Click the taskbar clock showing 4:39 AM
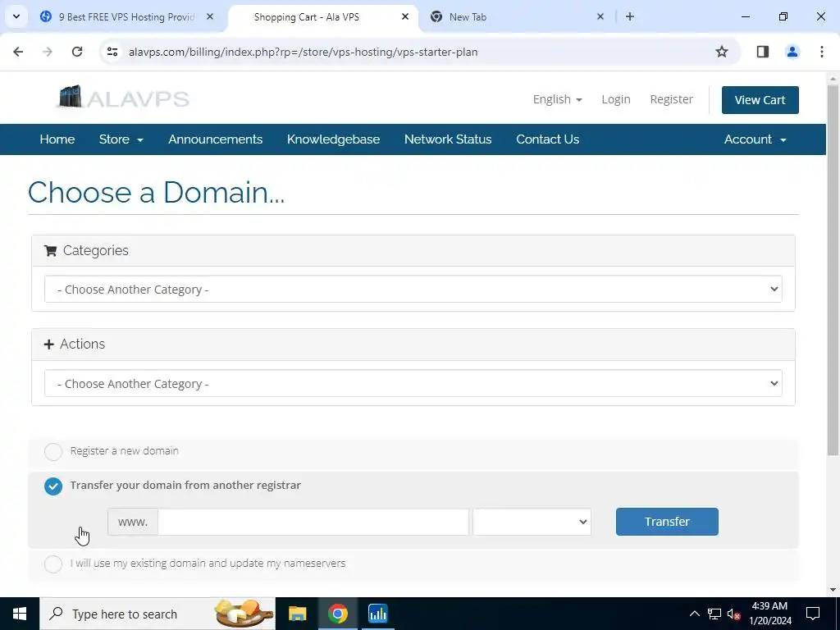The width and height of the screenshot is (840, 630). [x=769, y=614]
